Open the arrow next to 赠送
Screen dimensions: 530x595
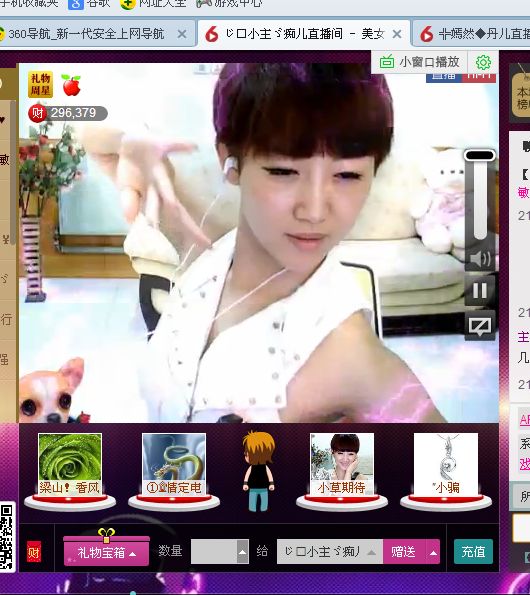433,552
